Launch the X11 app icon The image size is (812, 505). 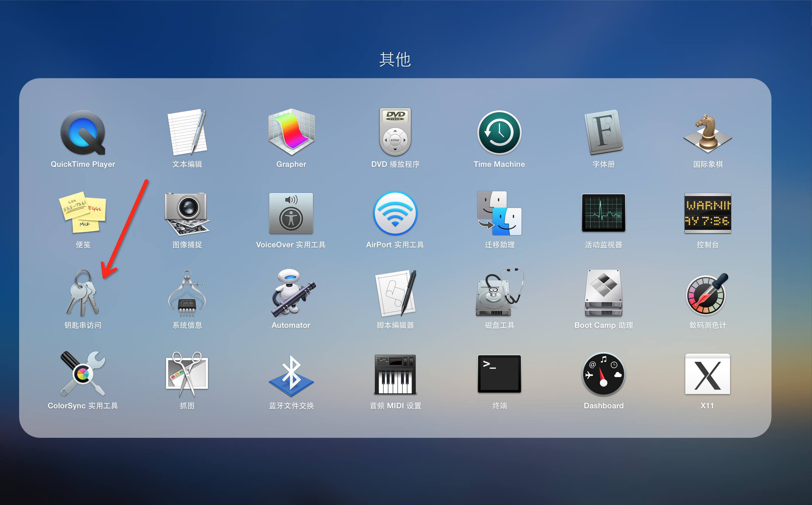[708, 374]
